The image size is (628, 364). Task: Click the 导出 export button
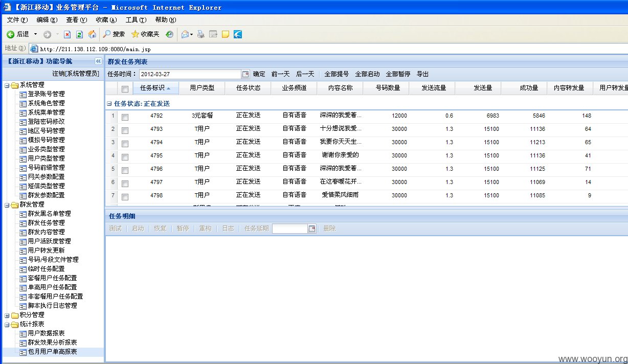tap(423, 74)
